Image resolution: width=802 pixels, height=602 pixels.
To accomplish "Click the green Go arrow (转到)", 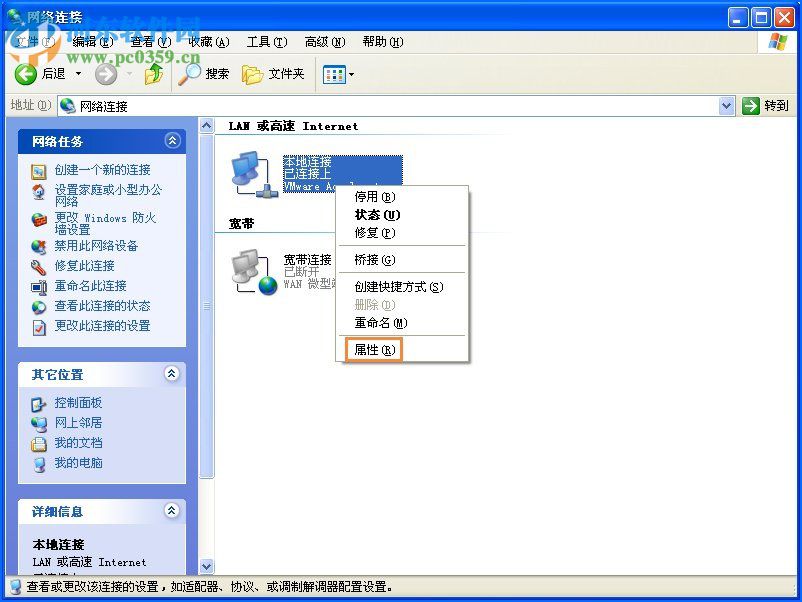I will 750,106.
